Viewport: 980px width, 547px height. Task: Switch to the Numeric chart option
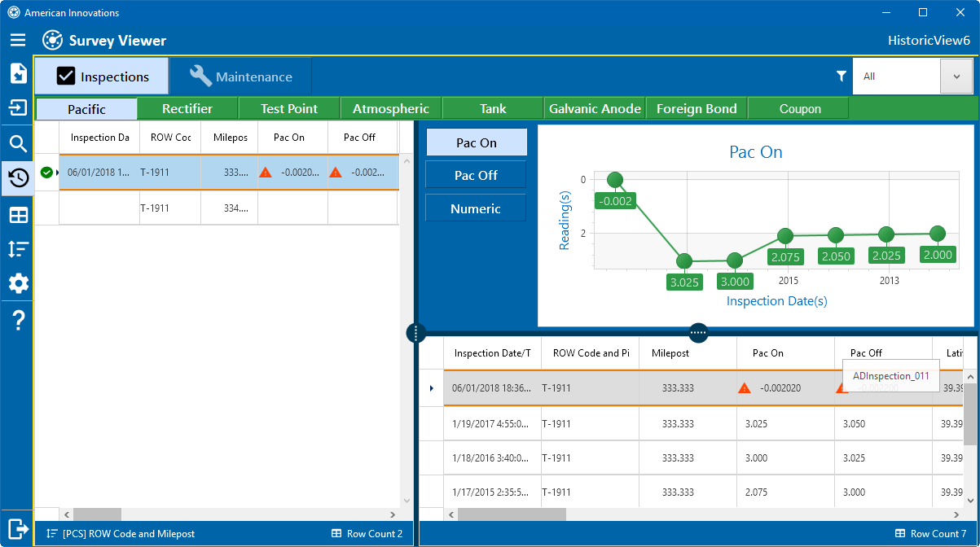(x=476, y=208)
